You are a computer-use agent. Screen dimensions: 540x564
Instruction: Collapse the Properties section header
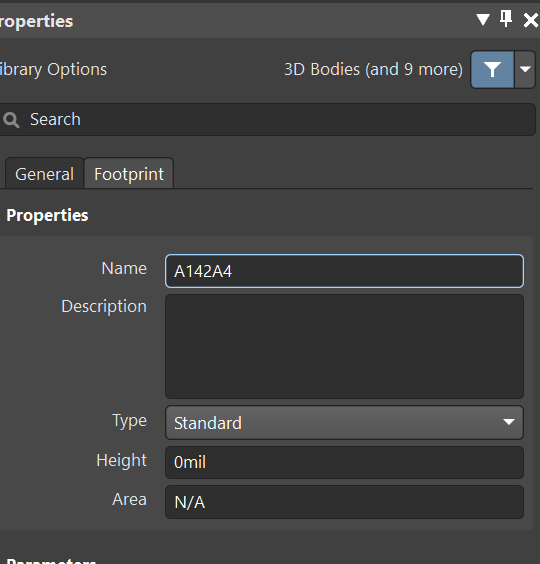[x=47, y=215]
